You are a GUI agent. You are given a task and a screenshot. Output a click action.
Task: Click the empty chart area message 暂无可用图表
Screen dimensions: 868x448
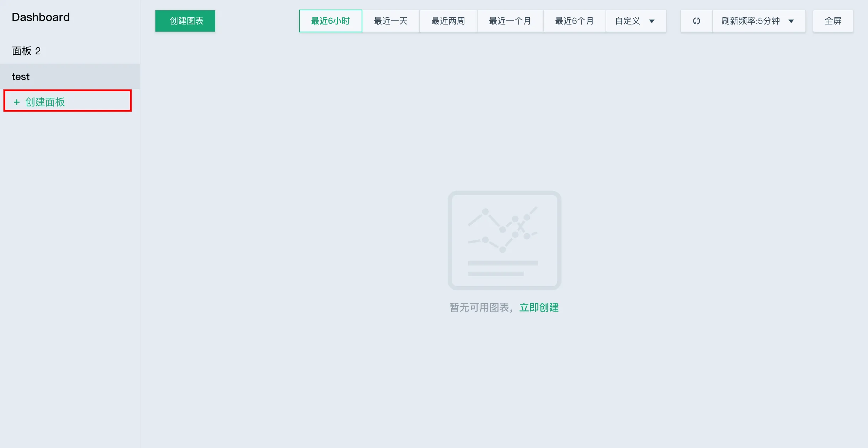click(480, 308)
